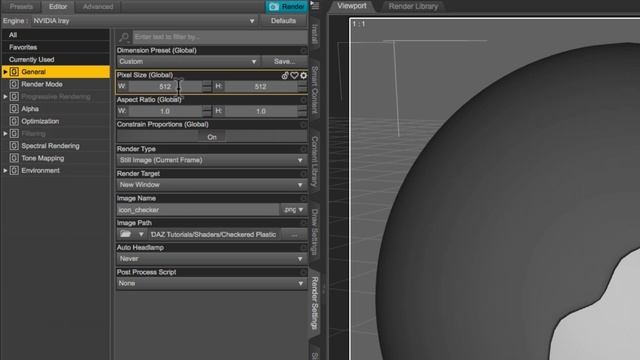
Task: Select the All category
Action: [x=56, y=35]
